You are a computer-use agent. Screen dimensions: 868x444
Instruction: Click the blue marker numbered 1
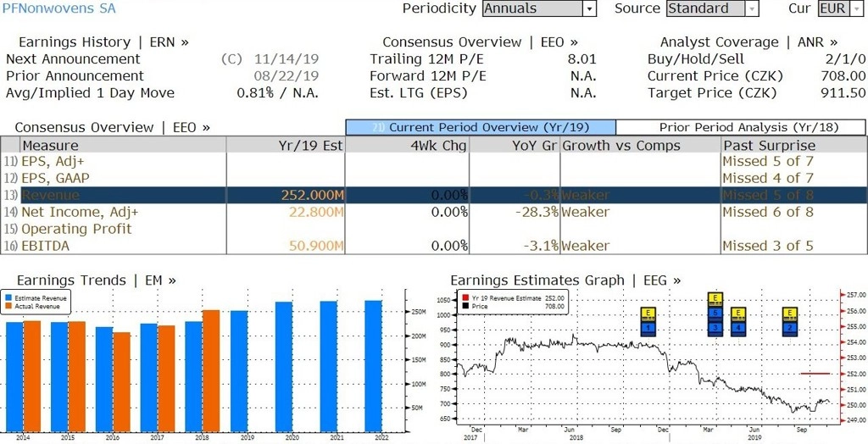click(648, 328)
